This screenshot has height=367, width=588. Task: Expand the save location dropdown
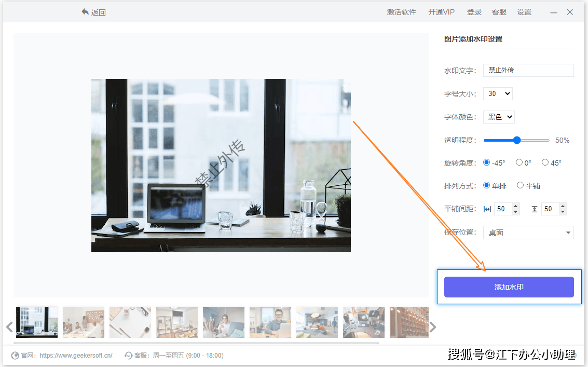tap(528, 233)
